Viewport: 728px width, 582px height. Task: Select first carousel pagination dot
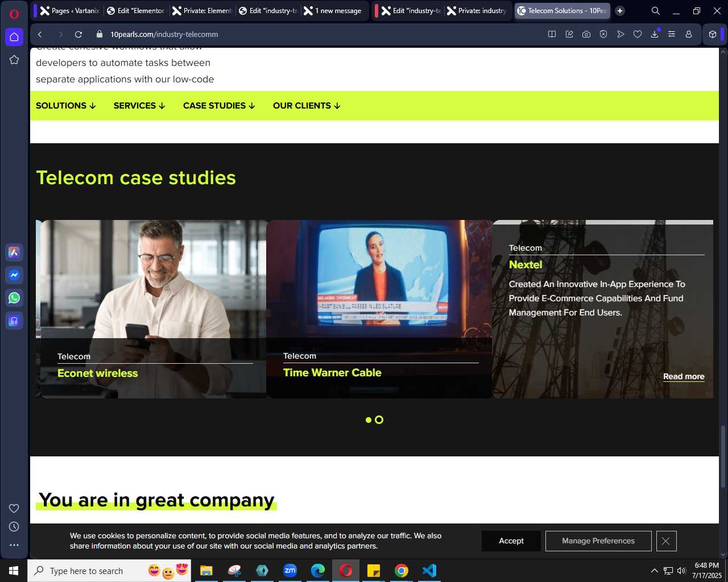click(x=369, y=420)
